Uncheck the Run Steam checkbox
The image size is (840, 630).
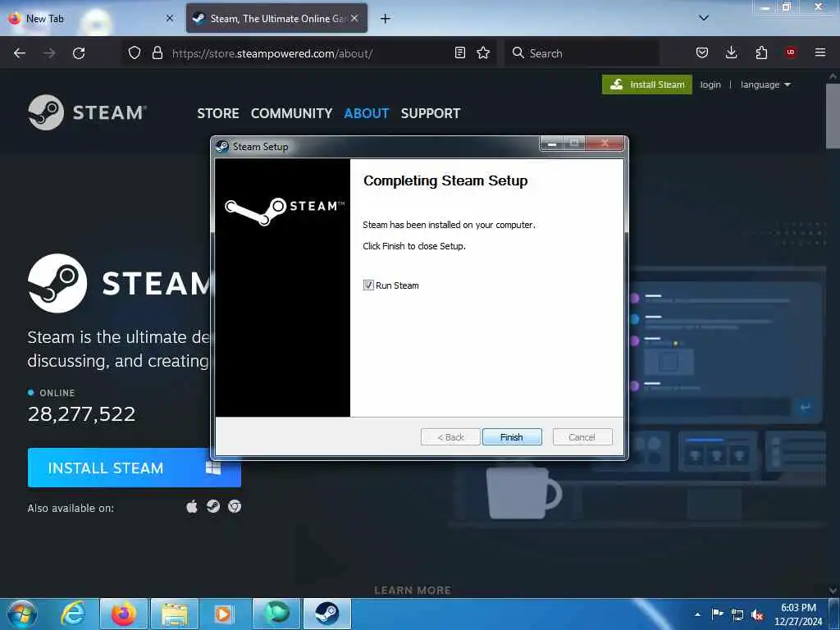point(368,285)
